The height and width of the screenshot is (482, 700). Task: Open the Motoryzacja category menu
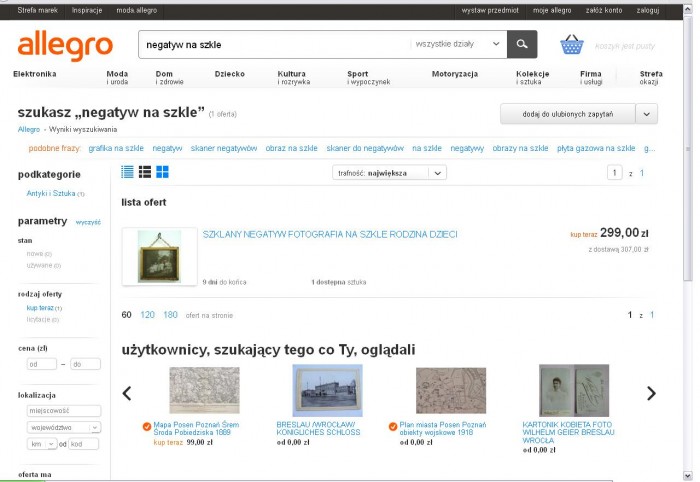[454, 74]
